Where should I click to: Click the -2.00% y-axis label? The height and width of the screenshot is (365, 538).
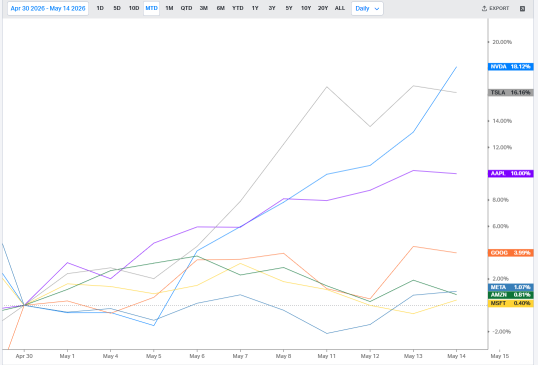tap(501, 331)
